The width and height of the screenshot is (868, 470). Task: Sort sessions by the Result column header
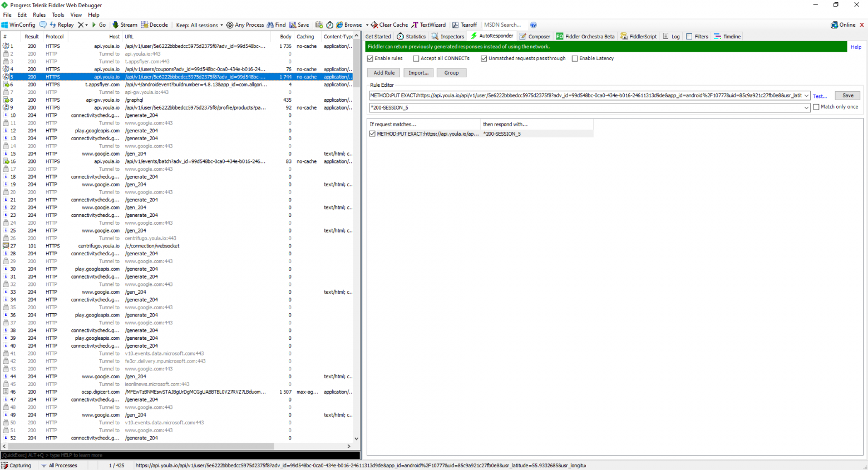(x=31, y=37)
